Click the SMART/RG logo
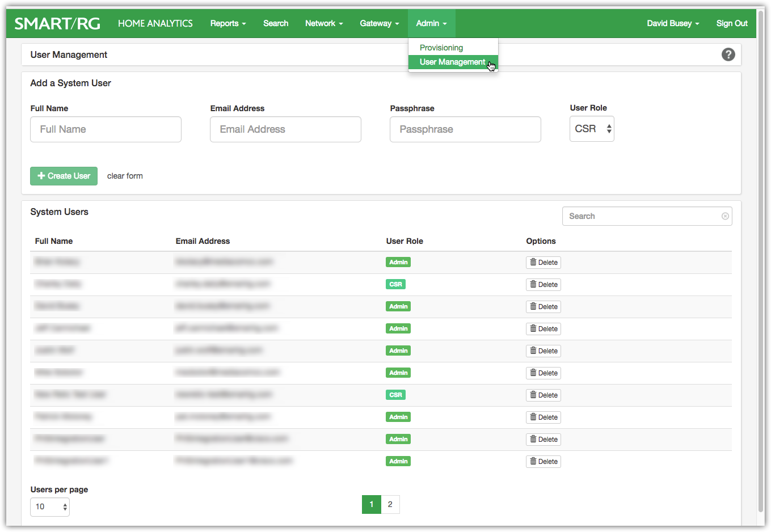Screen dimensions: 771x532 pyautogui.click(x=57, y=23)
